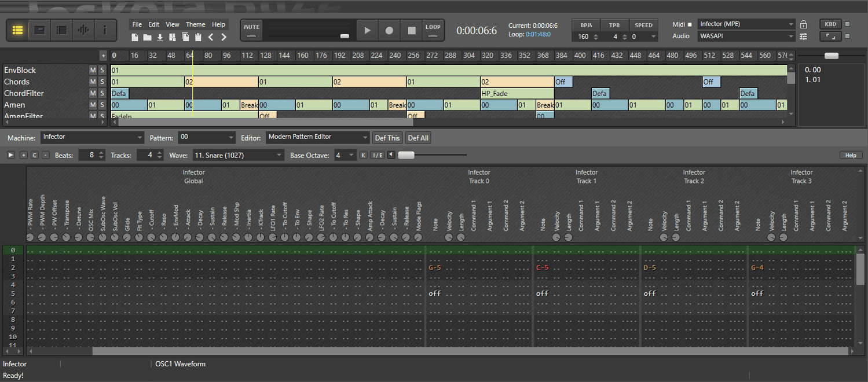Open the Wave 11. Snare dropdown
The width and height of the screenshot is (868, 382).
click(239, 155)
